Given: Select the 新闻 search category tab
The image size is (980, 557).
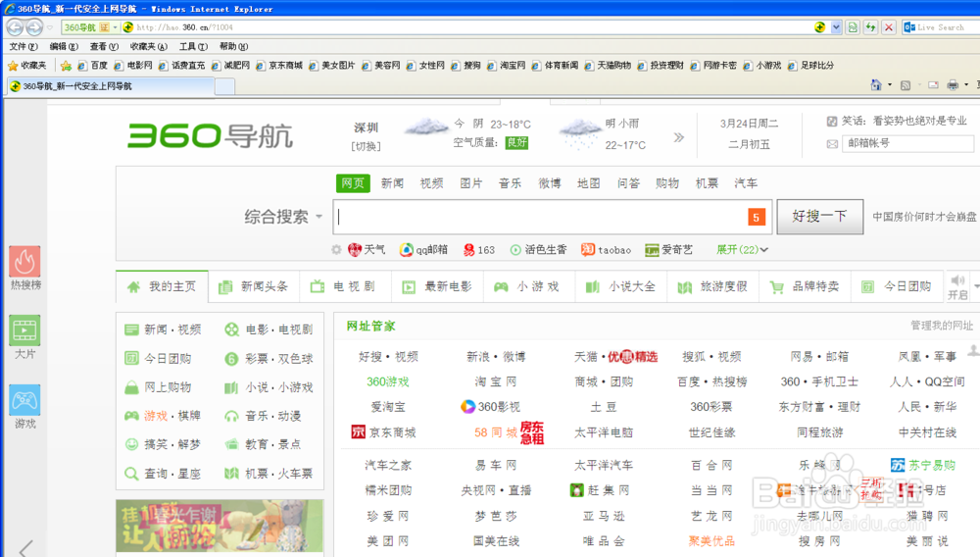Looking at the screenshot, I should (x=392, y=183).
